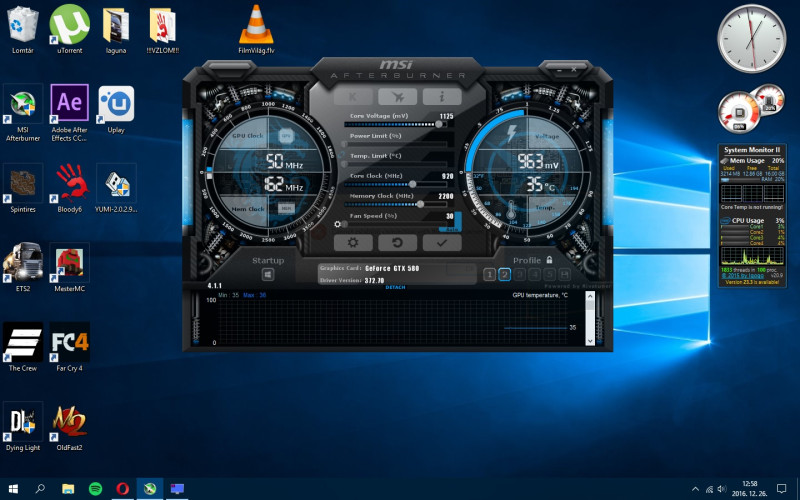Click the GPU temperature graph area

tap(393, 321)
